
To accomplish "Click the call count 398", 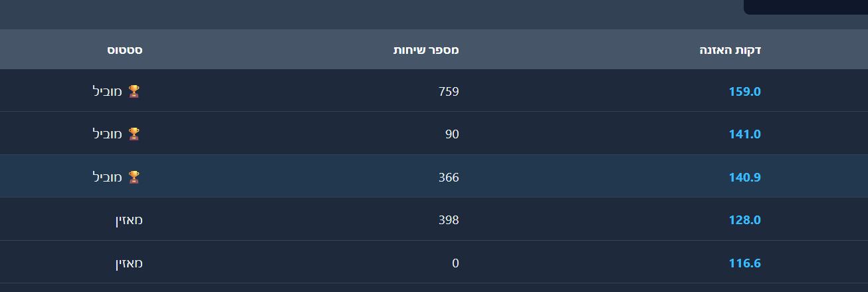I will click(449, 219).
